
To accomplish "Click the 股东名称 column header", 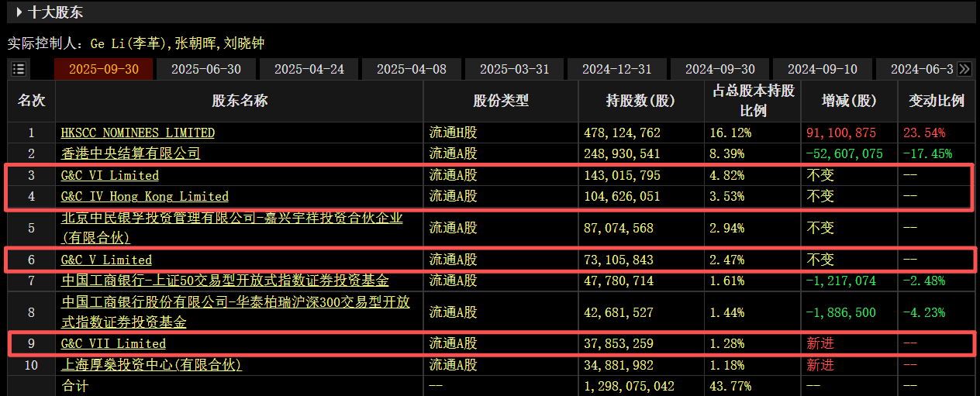I will click(240, 101).
